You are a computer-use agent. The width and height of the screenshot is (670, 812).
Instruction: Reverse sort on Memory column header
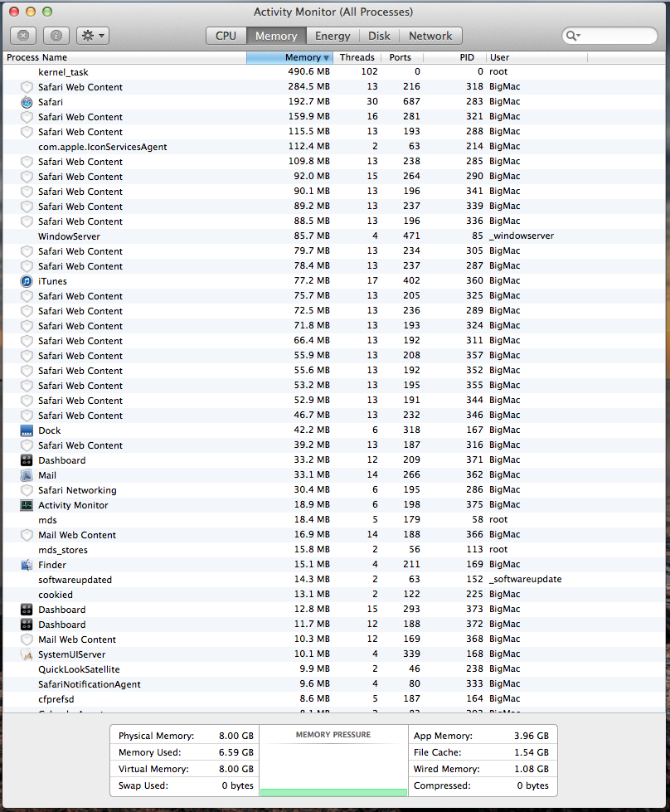click(x=289, y=57)
